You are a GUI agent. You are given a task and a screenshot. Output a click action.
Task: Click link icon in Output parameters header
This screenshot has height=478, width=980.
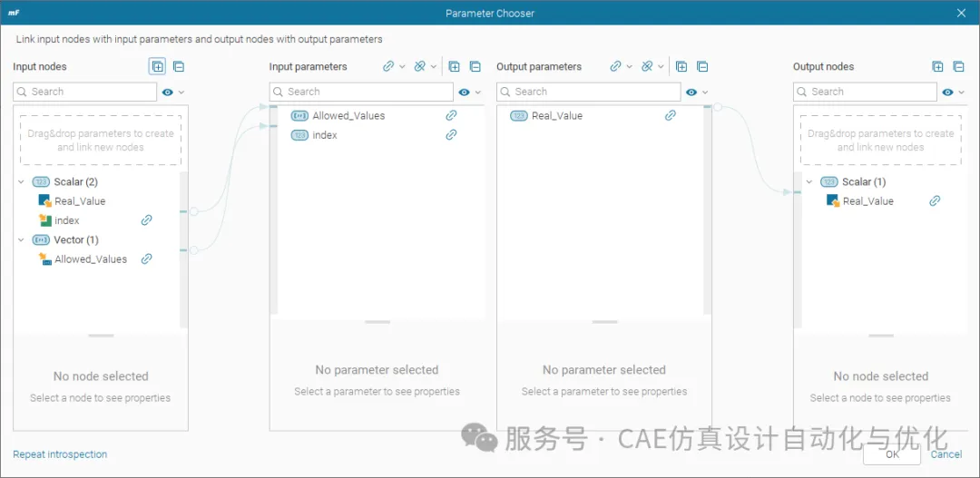tap(615, 66)
